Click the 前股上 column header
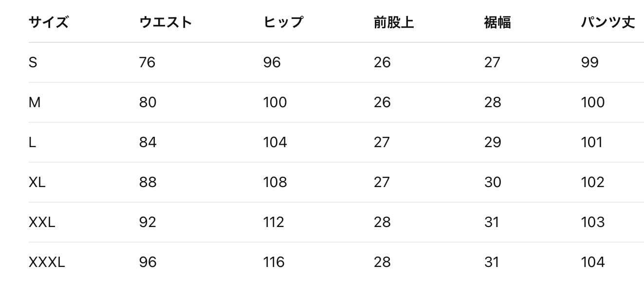644x285 pixels. click(x=393, y=22)
